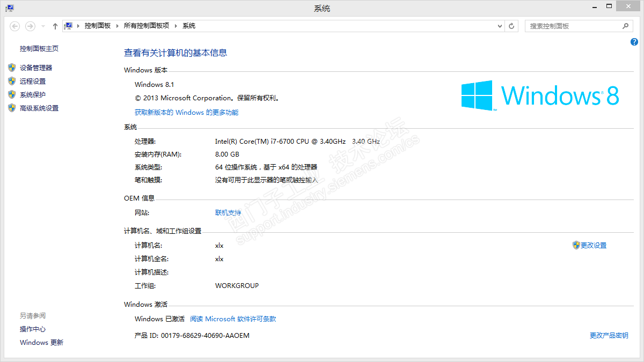Open 控制面板主页 link
Screen dimensions: 644x362
tap(39, 49)
